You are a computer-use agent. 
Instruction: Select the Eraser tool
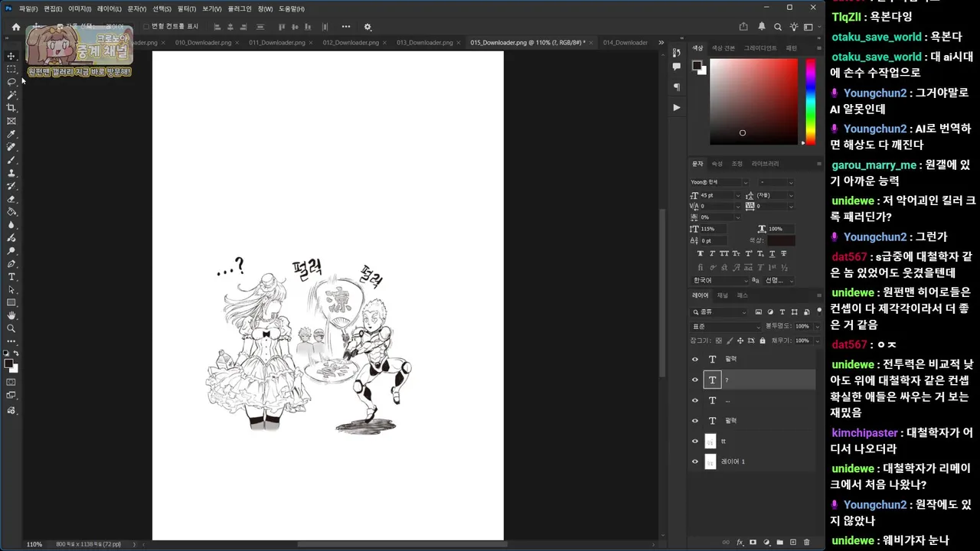11,199
